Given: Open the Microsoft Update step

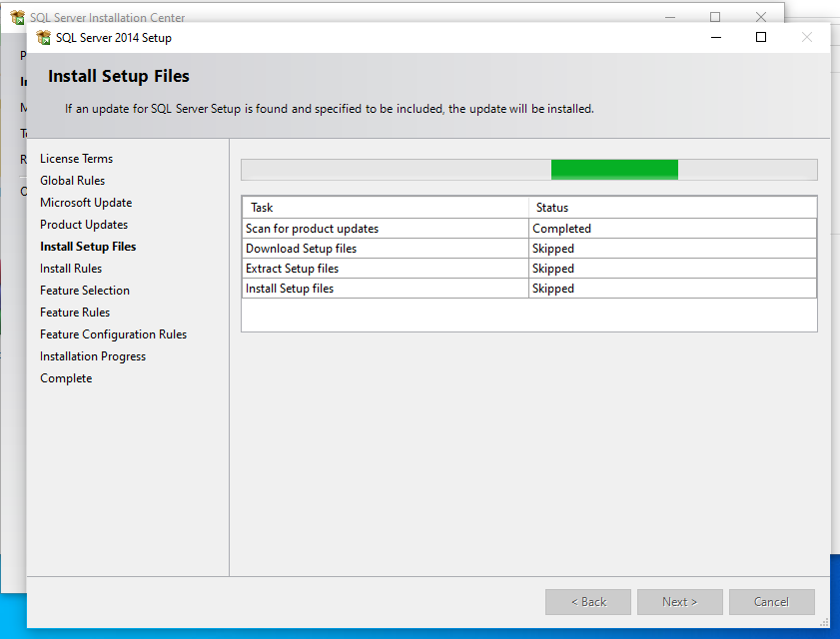Looking at the screenshot, I should point(86,203).
